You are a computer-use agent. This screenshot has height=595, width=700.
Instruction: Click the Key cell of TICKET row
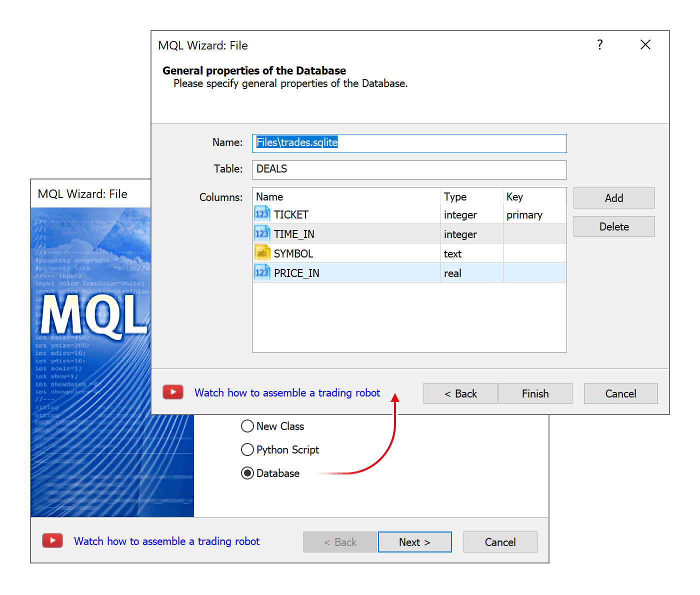(x=533, y=215)
